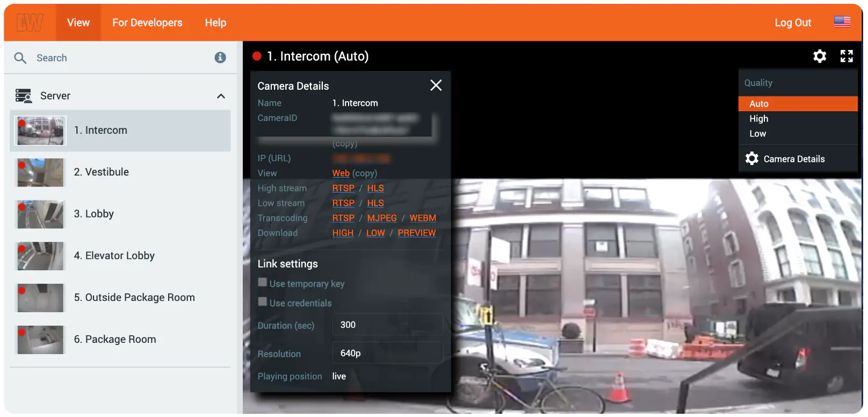The width and height of the screenshot is (868, 417).
Task: Toggle fullscreen video view
Action: (x=847, y=56)
